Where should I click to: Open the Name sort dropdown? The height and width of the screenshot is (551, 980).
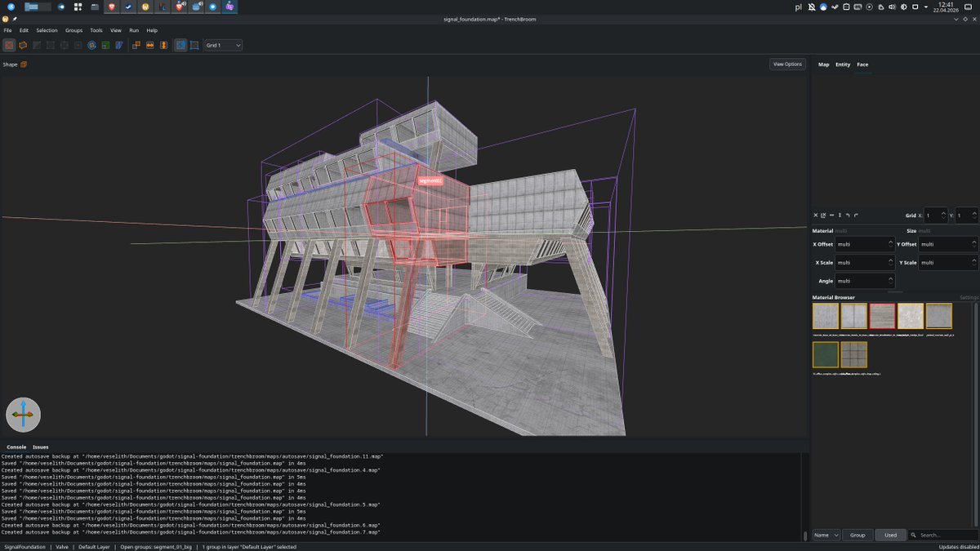click(826, 535)
